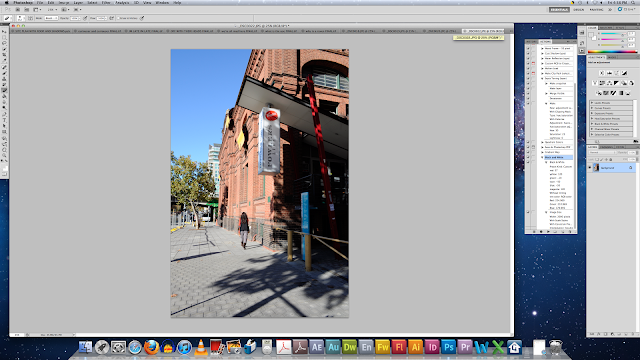Expand the Curves Presets list
This screenshot has width=640, height=360.
point(592,108)
